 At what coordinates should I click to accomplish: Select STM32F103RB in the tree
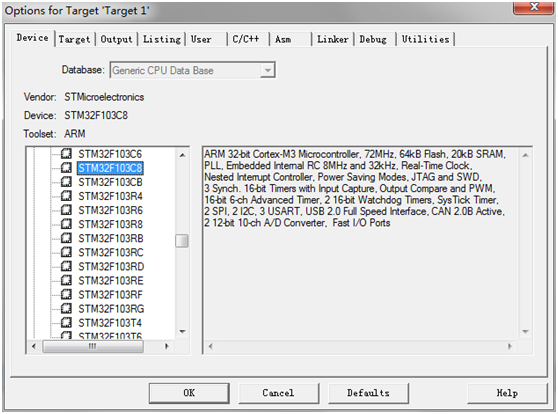(x=111, y=239)
